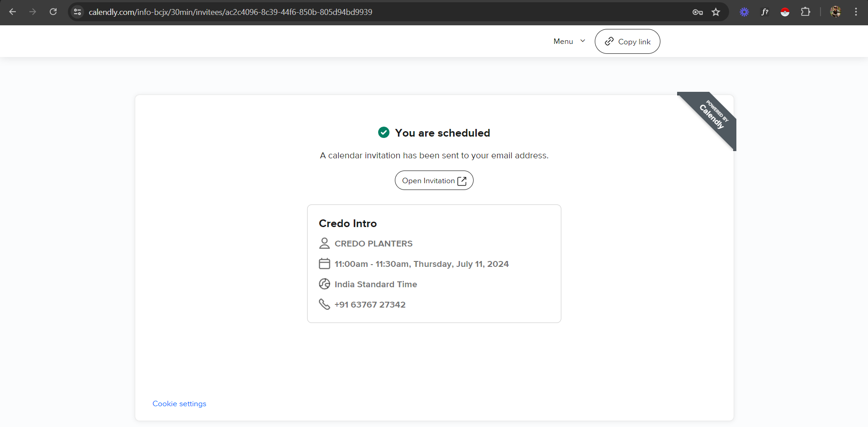Open the purple starburst extension
The width and height of the screenshot is (868, 427).
pos(744,12)
